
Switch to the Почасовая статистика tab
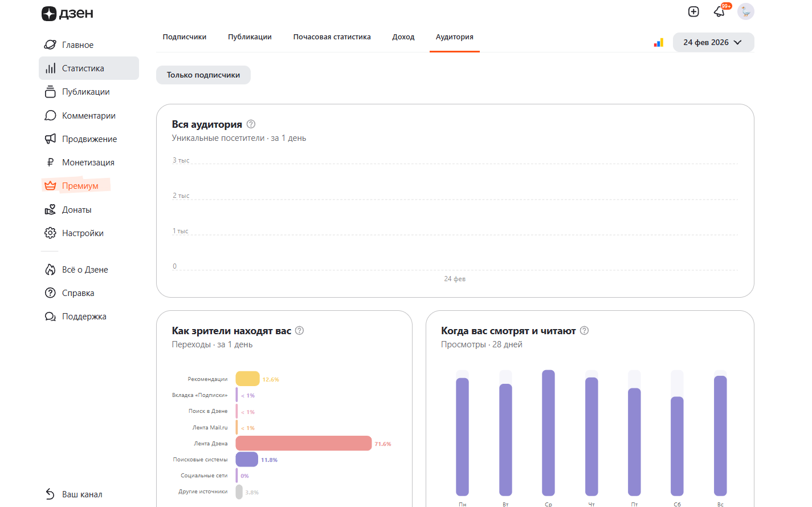(x=332, y=37)
